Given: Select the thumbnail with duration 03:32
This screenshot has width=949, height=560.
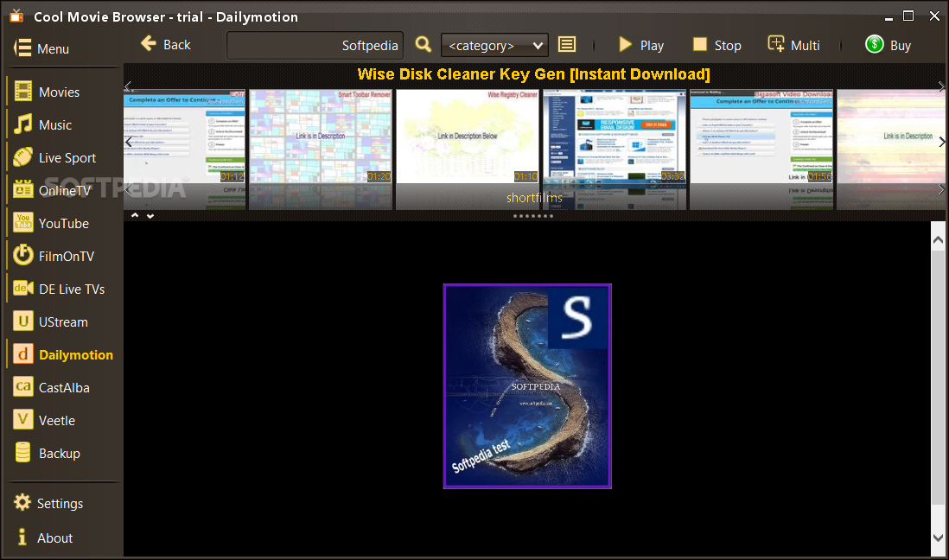Looking at the screenshot, I should (615, 137).
